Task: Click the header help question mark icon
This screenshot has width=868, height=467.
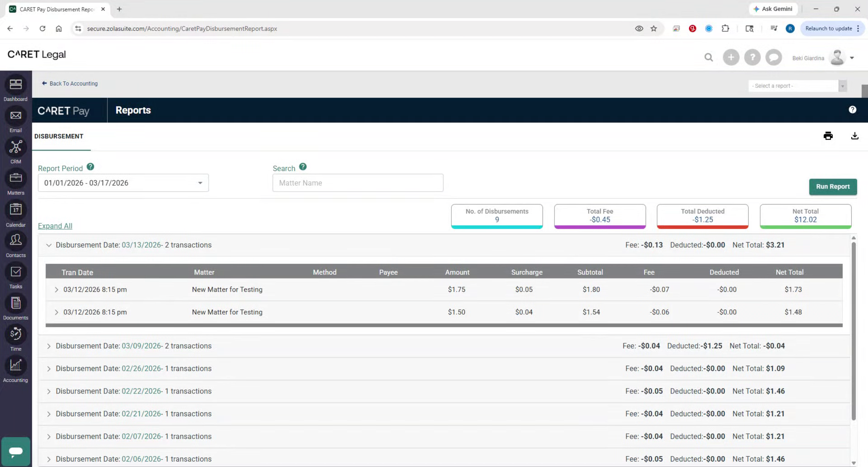Action: coord(752,57)
